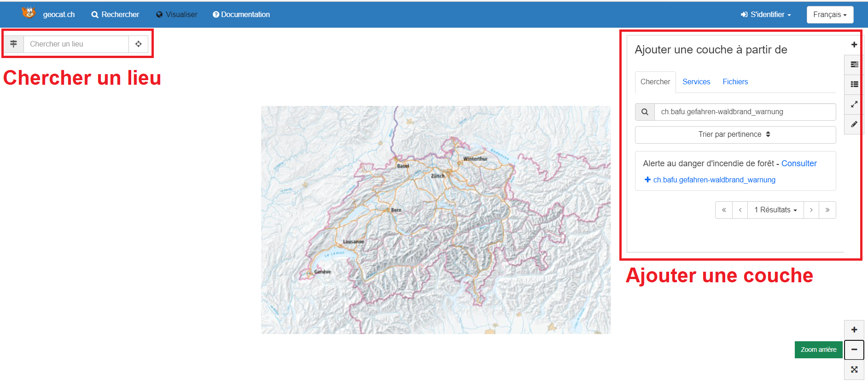Image resolution: width=868 pixels, height=385 pixels.
Task: Expand the 1 Résultats dropdown
Action: [775, 210]
